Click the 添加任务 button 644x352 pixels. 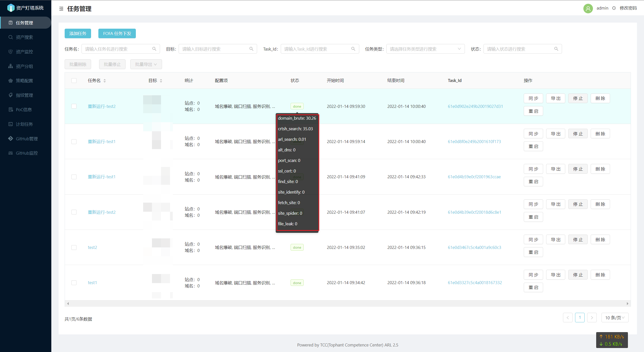click(78, 33)
